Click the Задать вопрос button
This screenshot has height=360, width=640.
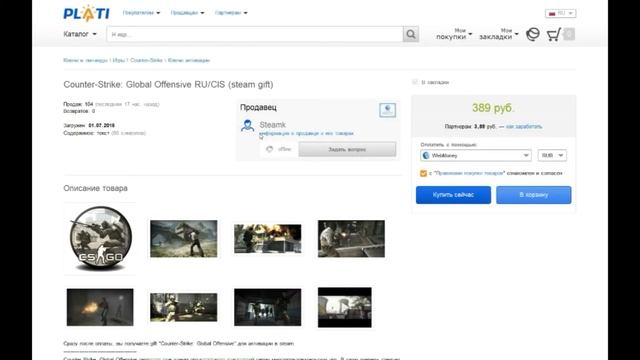pos(347,149)
